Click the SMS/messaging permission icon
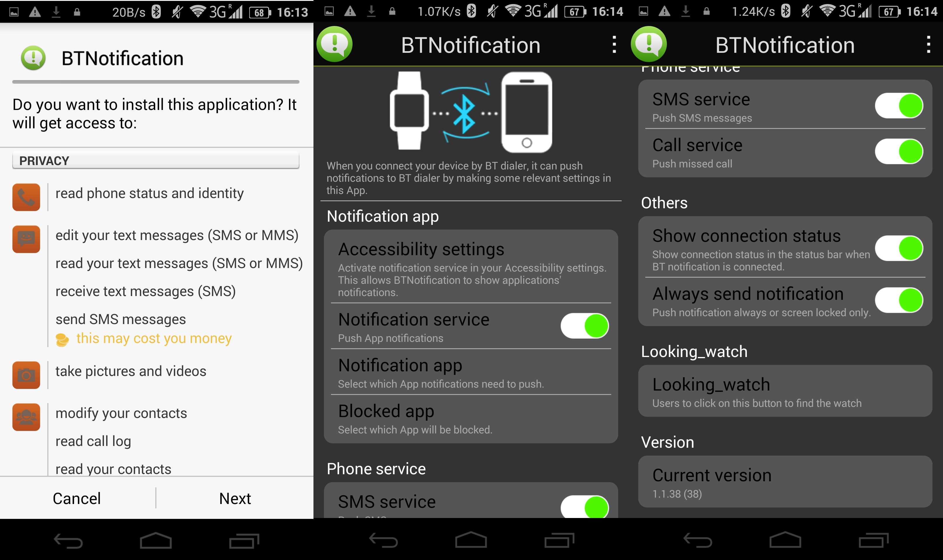Screen dimensions: 943x560 (x=27, y=235)
